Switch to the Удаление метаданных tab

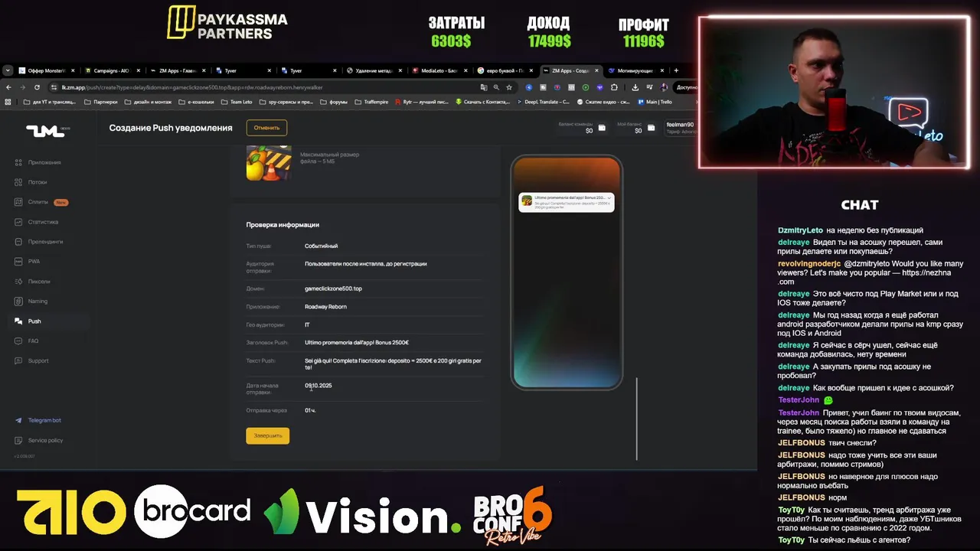coord(374,70)
